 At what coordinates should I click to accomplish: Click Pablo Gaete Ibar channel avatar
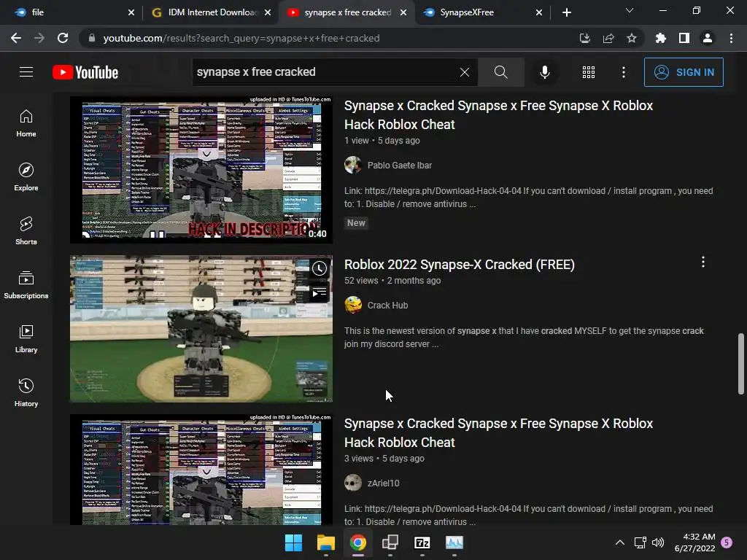(x=353, y=166)
